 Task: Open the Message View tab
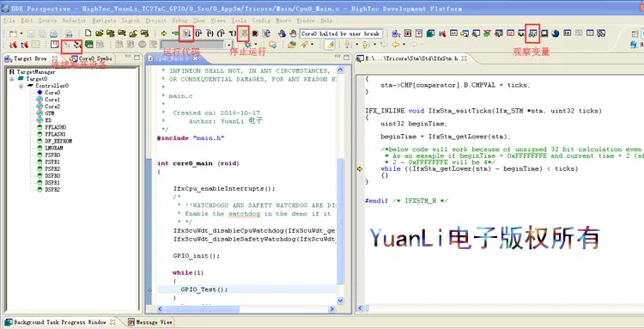150,322
